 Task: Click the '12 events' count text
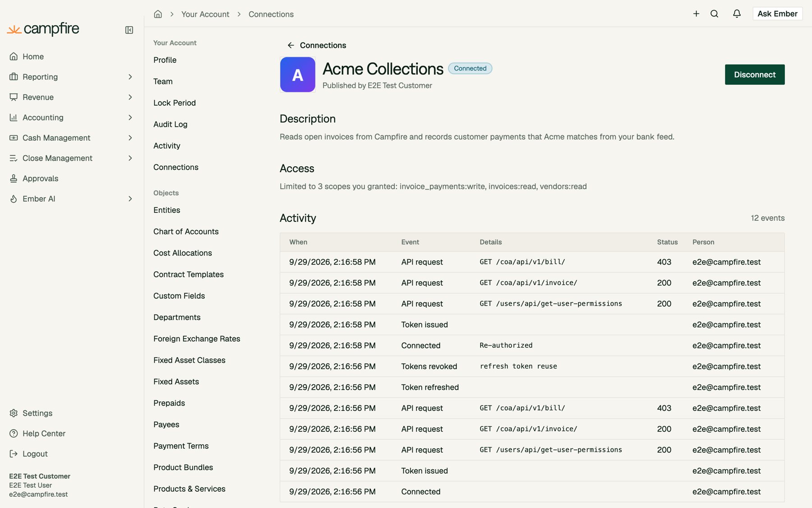[x=767, y=218]
